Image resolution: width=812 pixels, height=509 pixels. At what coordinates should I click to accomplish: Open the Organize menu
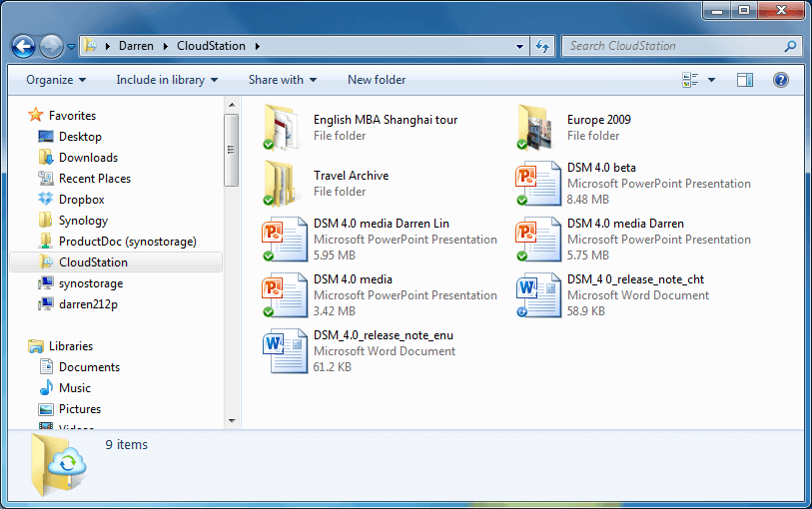pos(56,80)
